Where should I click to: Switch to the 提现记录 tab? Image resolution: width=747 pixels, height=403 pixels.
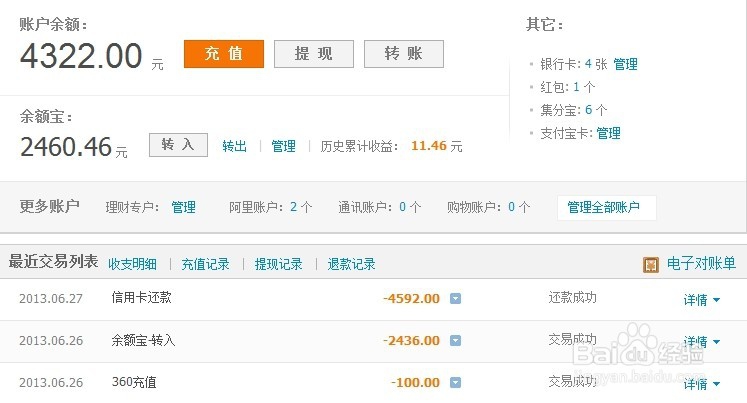[x=279, y=264]
